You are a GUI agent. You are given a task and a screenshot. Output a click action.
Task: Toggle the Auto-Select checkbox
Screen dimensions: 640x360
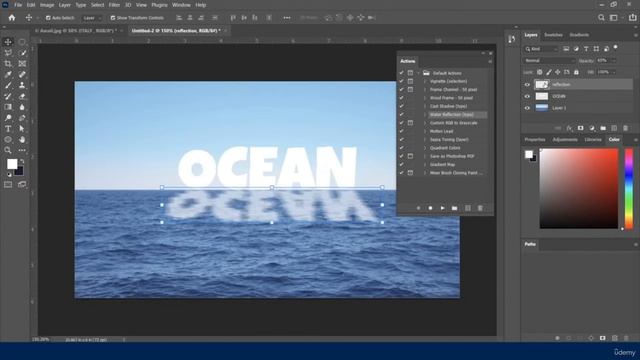pos(48,18)
